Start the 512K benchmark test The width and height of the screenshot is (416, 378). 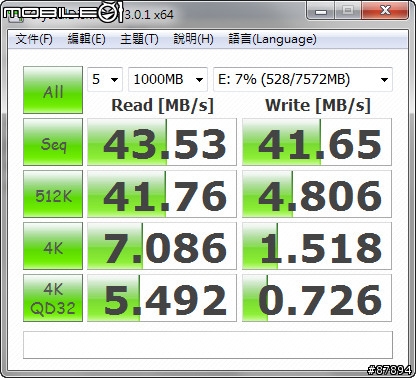[53, 194]
